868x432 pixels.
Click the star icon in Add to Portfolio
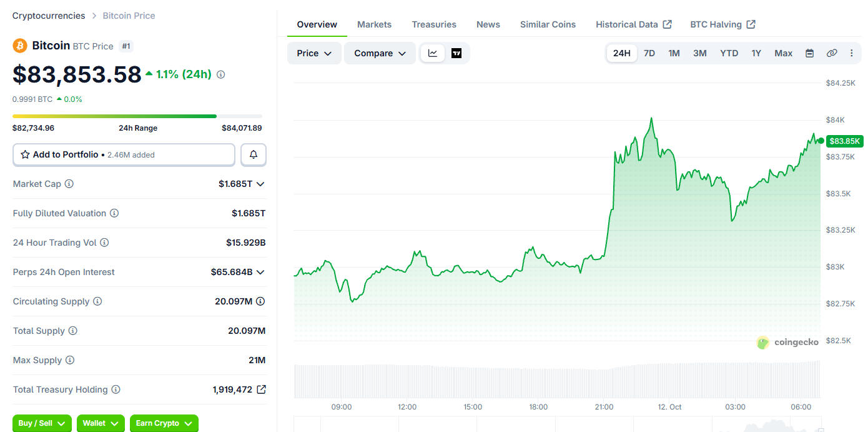point(25,154)
